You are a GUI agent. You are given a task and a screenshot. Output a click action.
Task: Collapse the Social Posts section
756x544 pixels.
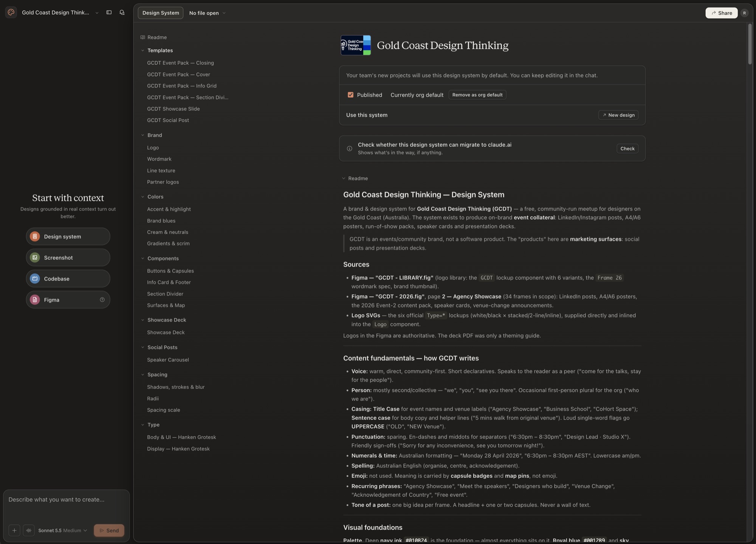click(143, 347)
